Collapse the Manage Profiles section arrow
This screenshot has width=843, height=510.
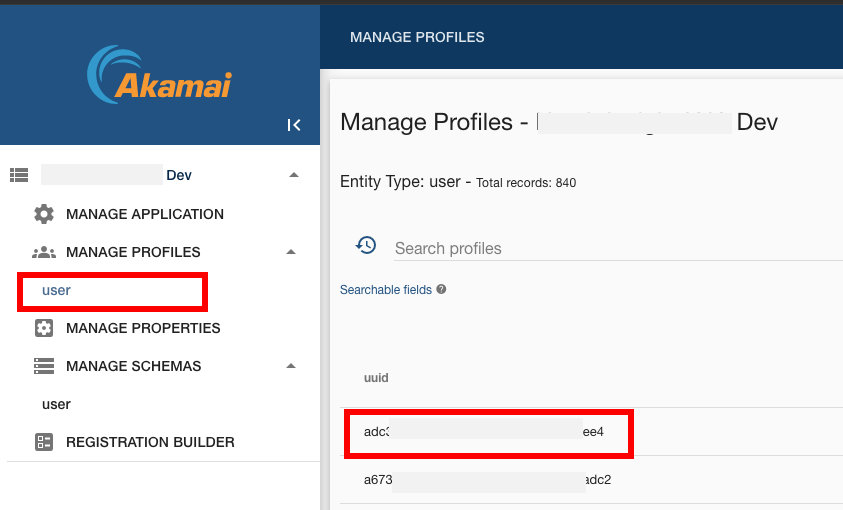291,252
